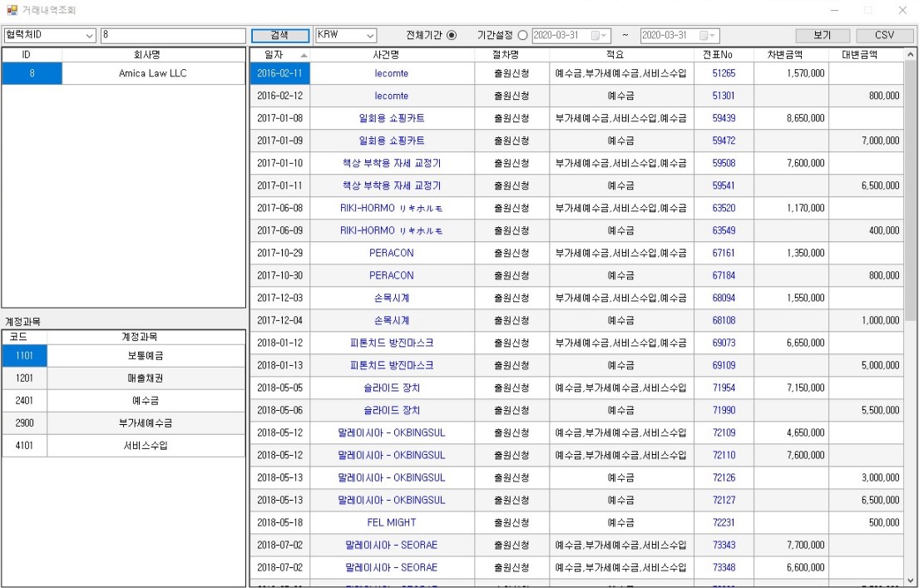Screen dimensions: 919x588
Task: Open voucher number 59439
Action: [724, 118]
